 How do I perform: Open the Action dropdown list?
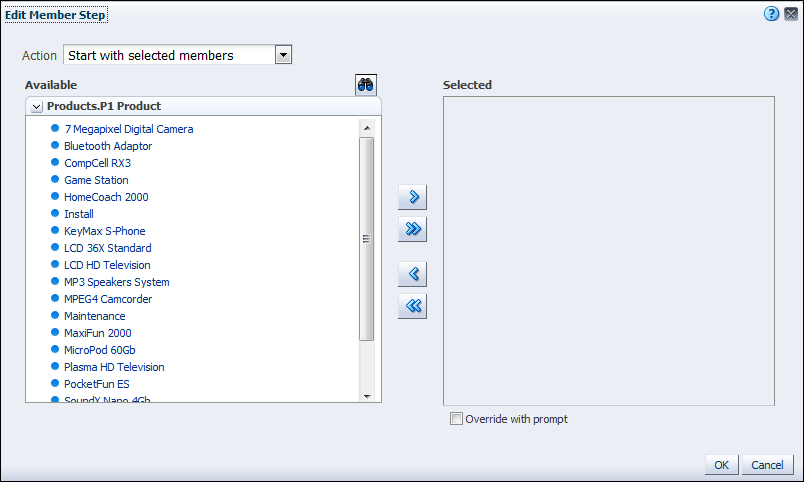[283, 55]
